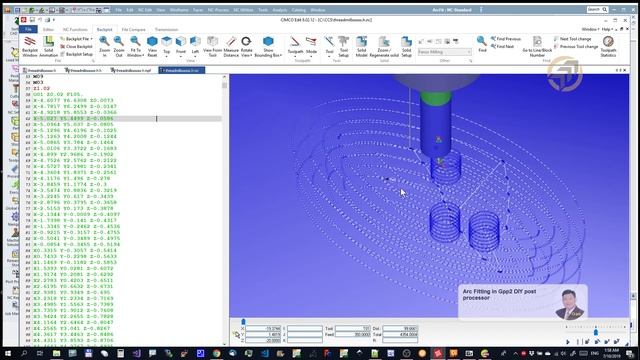Click the Zoom In magnifier
Viewport: 640px width, 360px height.
pyautogui.click(x=104, y=46)
